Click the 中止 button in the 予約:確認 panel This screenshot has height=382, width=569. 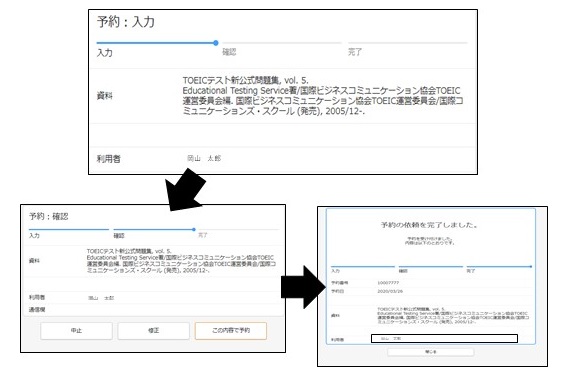(x=77, y=330)
